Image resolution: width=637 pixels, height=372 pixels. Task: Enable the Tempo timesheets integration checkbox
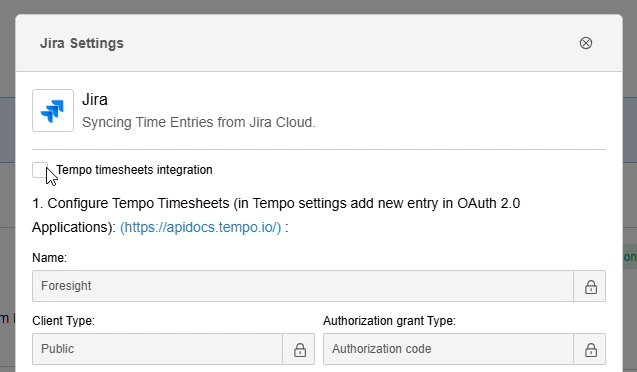pos(40,170)
